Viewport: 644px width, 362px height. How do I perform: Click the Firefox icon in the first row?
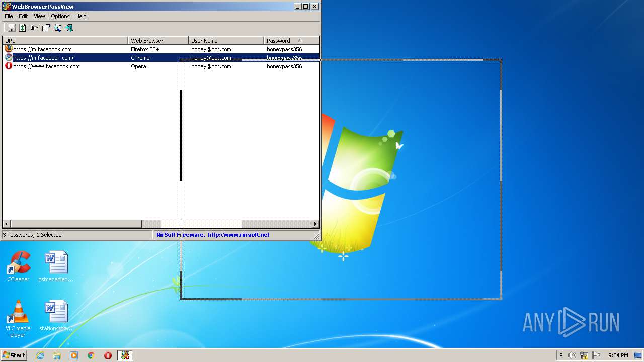coord(8,49)
